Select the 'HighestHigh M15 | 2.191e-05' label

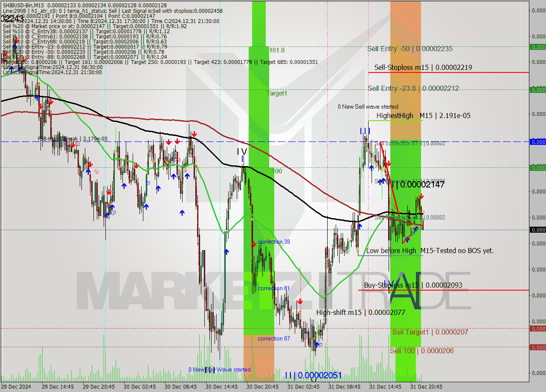coord(423,115)
